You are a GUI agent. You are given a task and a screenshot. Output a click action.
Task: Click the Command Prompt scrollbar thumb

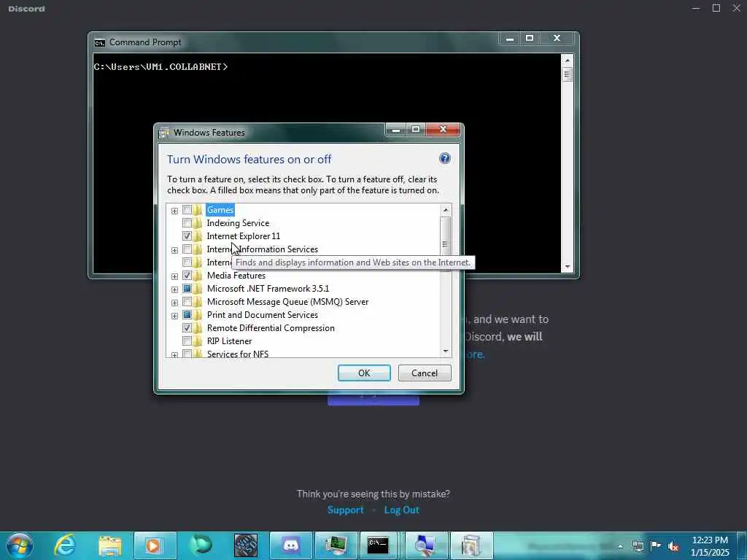[567, 74]
